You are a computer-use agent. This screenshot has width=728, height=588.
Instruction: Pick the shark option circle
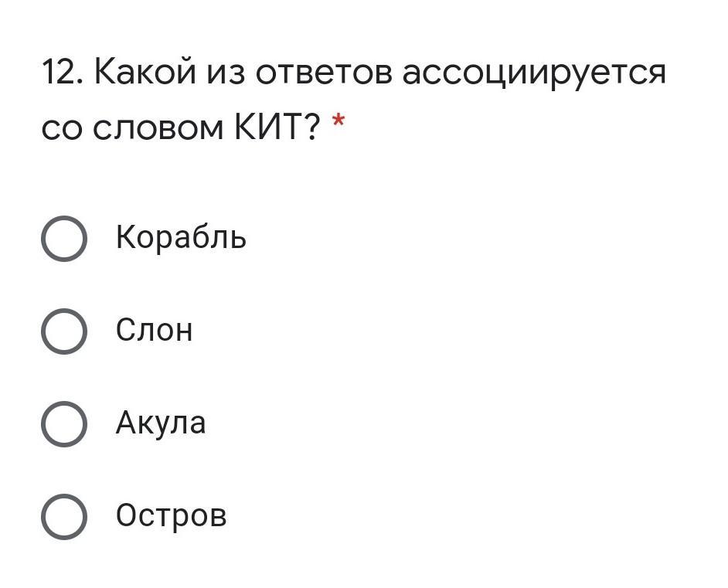coord(64,424)
